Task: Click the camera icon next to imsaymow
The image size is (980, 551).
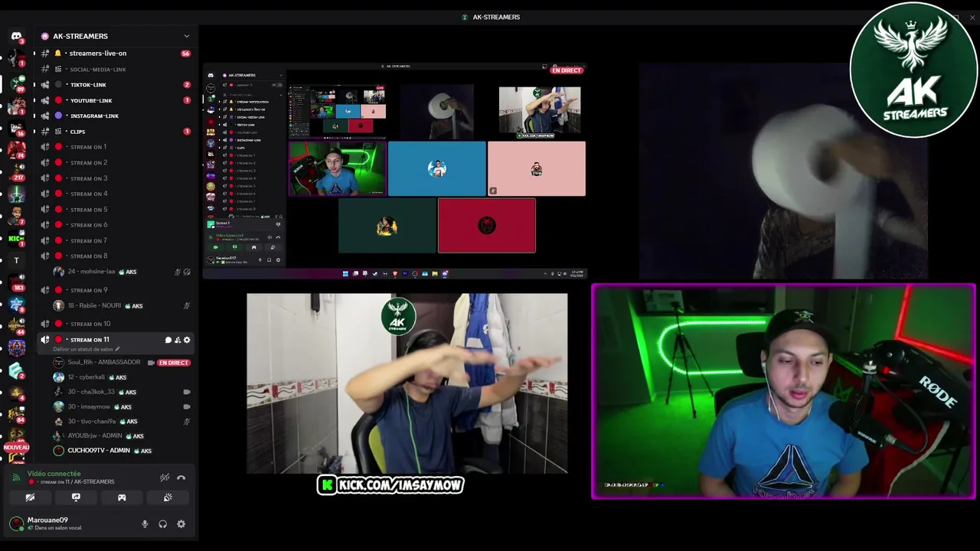Action: tap(187, 406)
